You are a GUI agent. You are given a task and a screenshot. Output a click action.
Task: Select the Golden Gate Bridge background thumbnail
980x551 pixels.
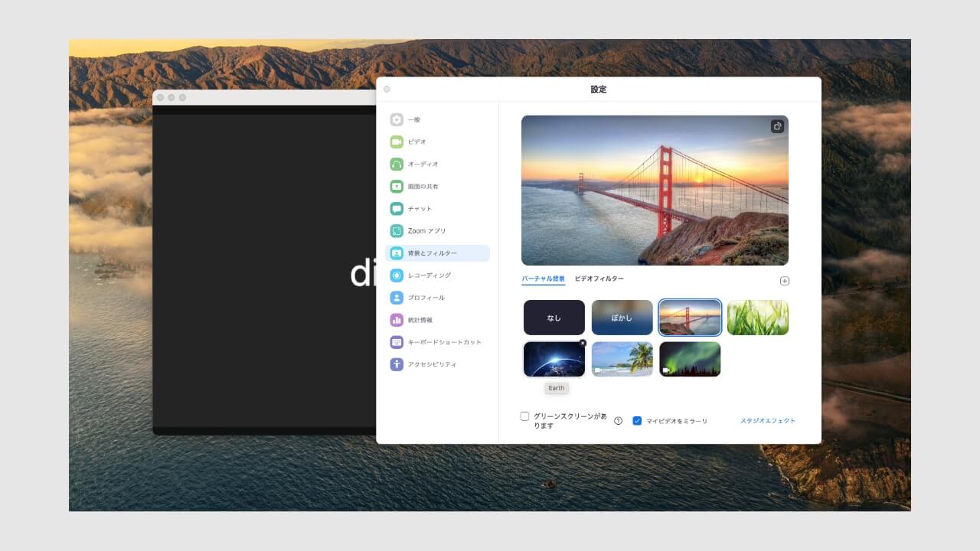click(x=690, y=318)
